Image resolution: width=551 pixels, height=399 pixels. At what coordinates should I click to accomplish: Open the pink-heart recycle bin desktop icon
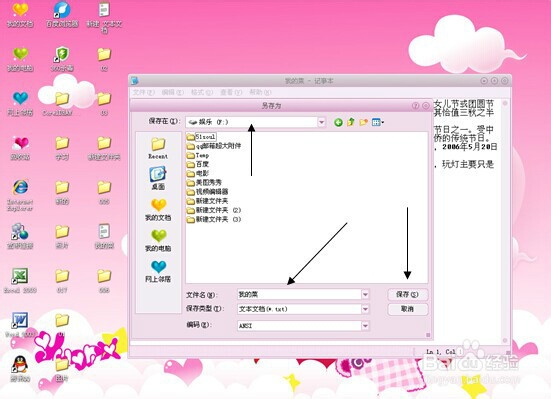tap(20, 148)
